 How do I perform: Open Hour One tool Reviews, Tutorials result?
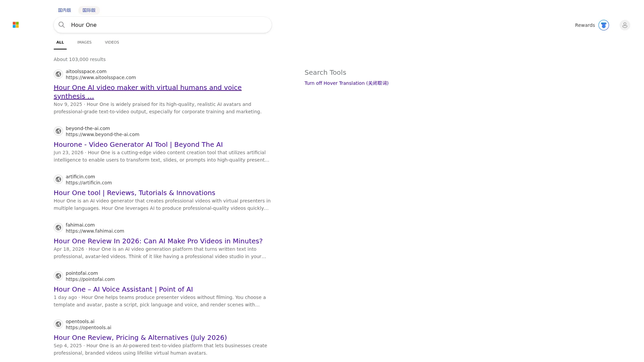pos(135,193)
